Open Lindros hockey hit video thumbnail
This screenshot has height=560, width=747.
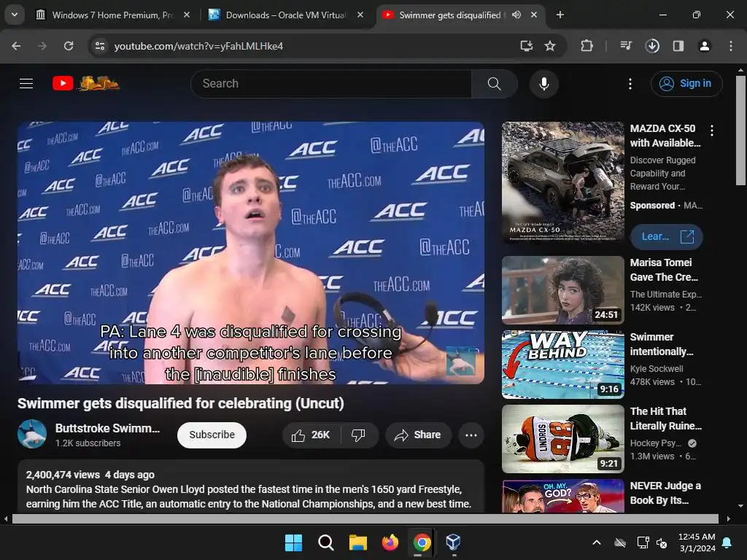[563, 438]
